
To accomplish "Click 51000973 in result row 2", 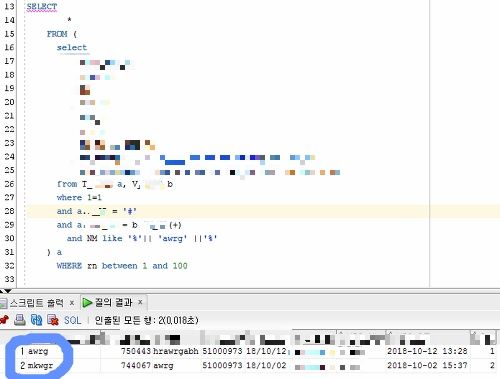I will (222, 365).
